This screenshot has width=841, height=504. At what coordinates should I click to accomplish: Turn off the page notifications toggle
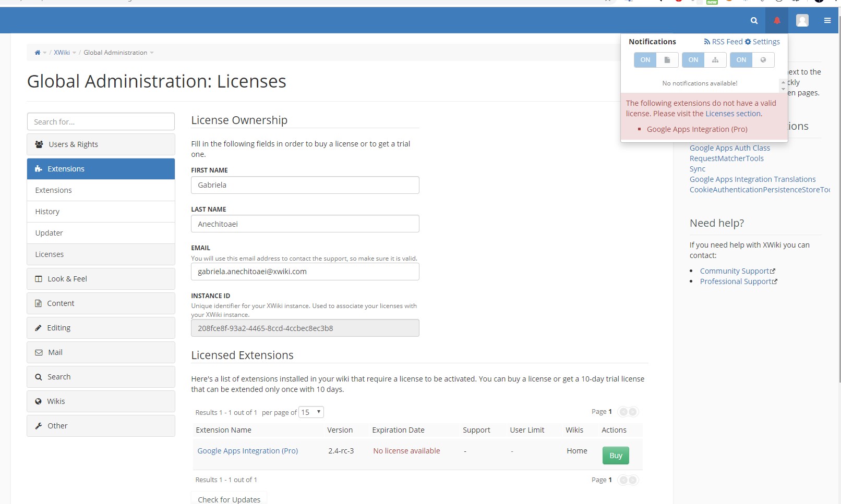click(645, 59)
